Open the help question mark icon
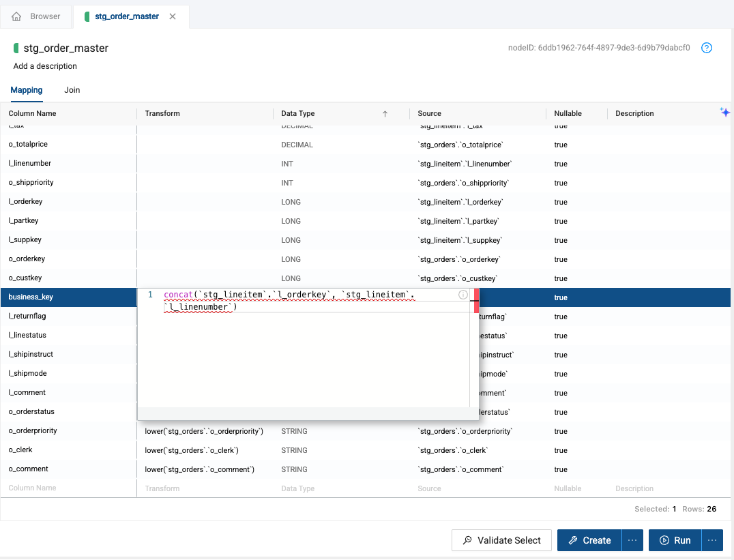The image size is (734, 560). 707,48
